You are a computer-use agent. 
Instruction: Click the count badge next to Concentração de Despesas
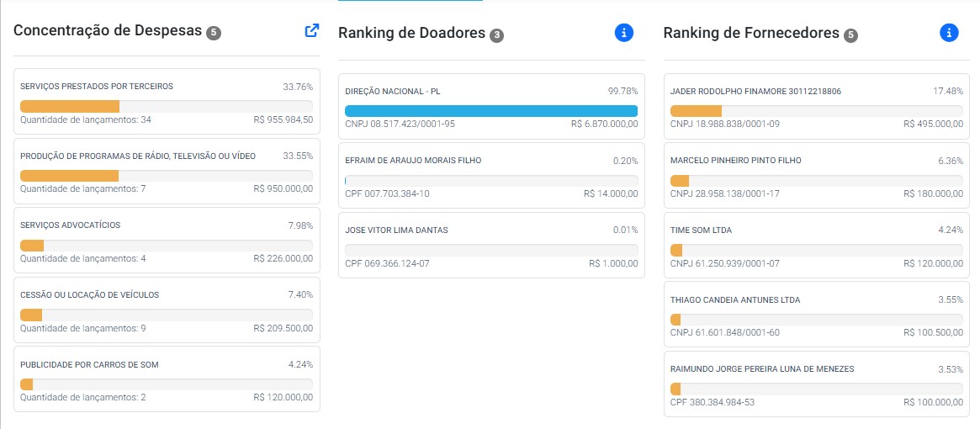tap(214, 32)
